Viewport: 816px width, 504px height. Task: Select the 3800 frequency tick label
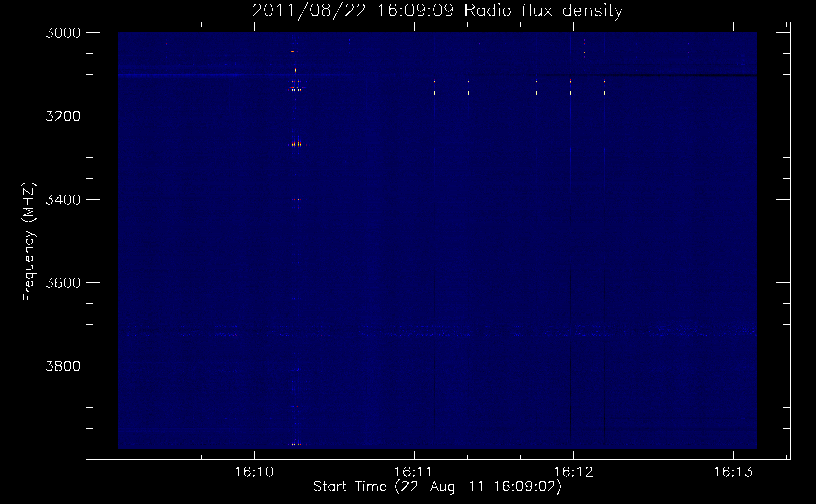63,366
